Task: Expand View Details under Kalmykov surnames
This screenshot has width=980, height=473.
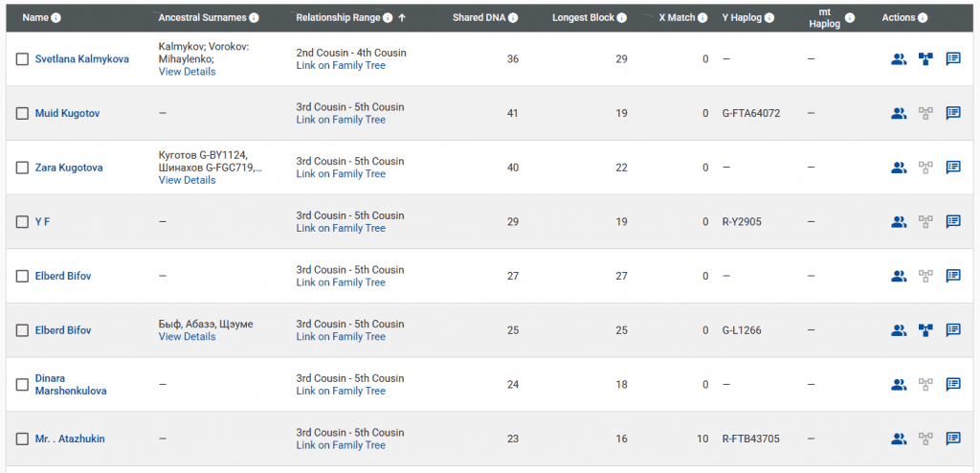Action: coord(187,72)
